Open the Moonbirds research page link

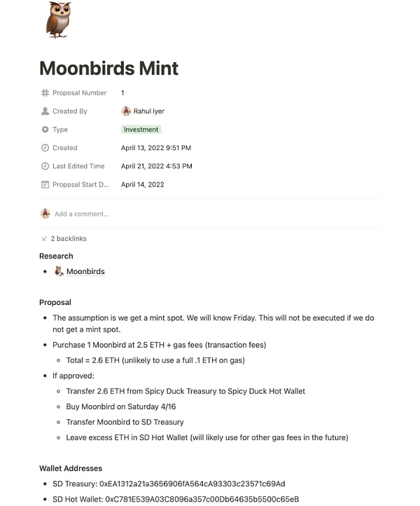point(85,271)
